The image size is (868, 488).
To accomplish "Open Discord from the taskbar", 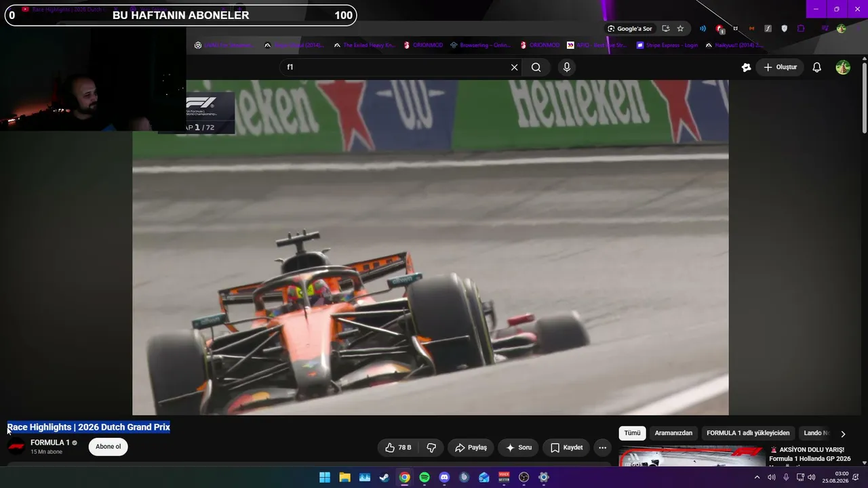I will tap(444, 477).
